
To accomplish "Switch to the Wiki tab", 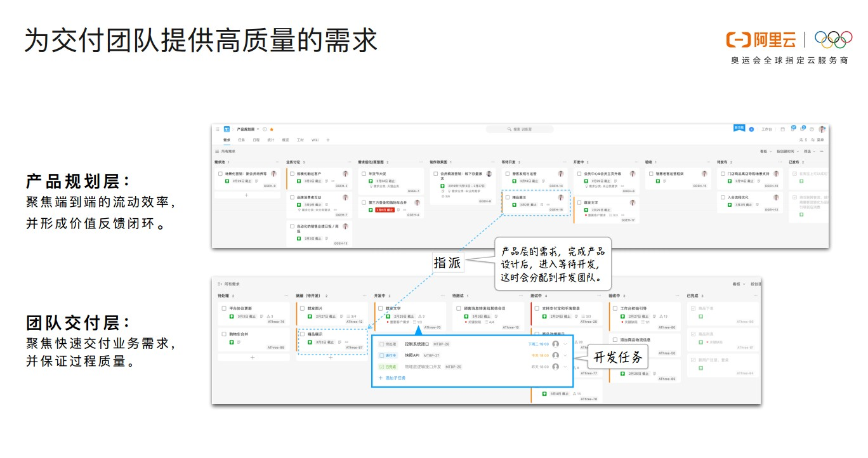I will [x=315, y=140].
